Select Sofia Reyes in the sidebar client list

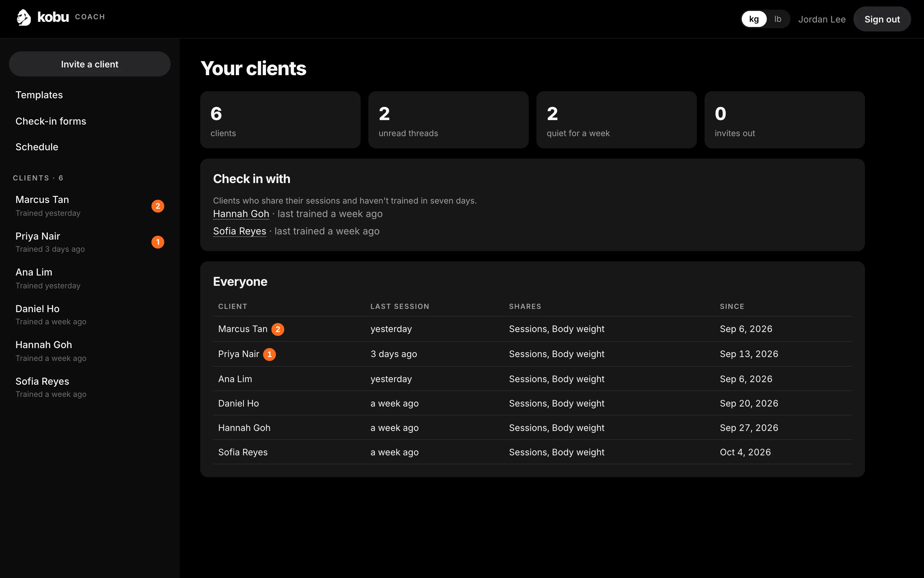(x=90, y=388)
